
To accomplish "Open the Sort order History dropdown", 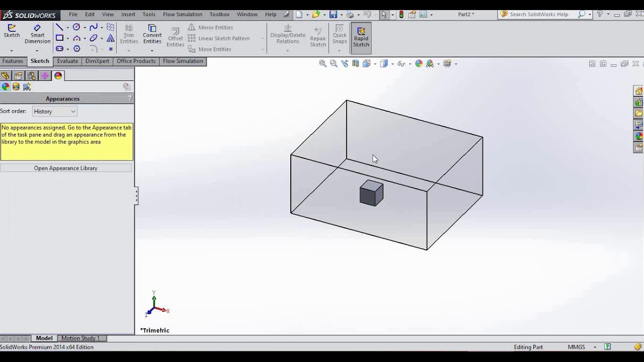I will (54, 111).
